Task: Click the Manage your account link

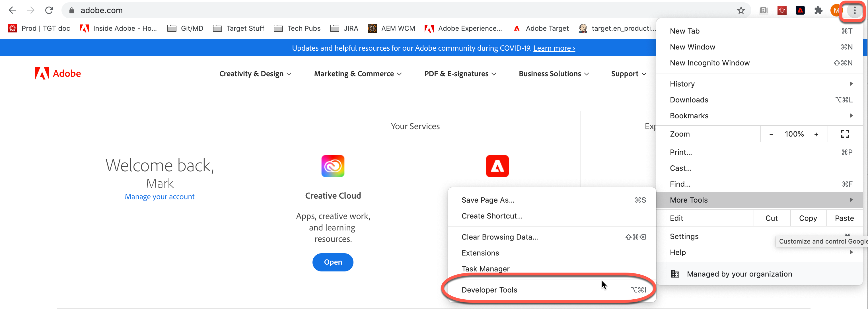Action: pyautogui.click(x=159, y=196)
